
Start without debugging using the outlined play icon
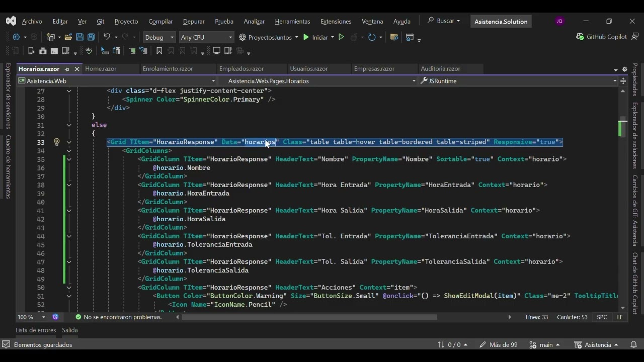[341, 37]
